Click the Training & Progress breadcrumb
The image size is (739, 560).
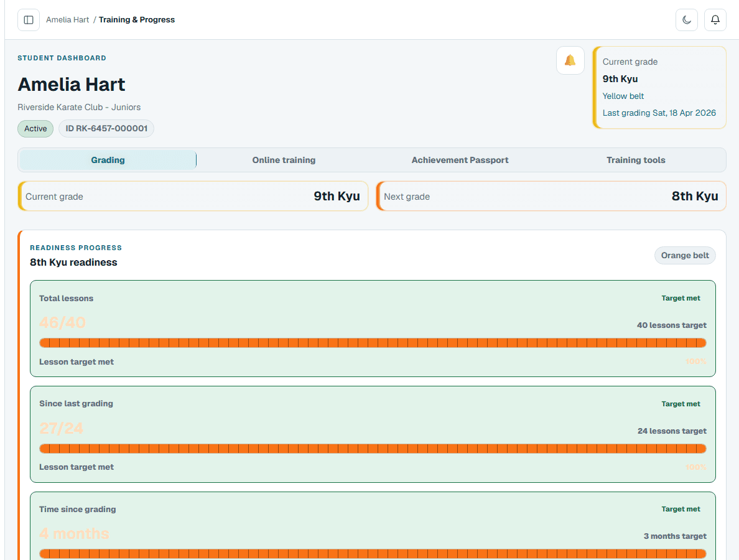[x=137, y=20]
